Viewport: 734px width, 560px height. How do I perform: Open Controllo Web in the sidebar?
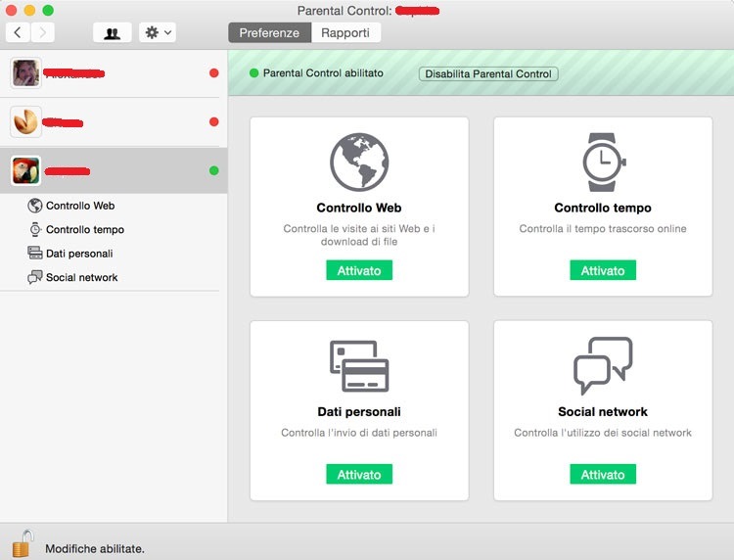click(80, 206)
